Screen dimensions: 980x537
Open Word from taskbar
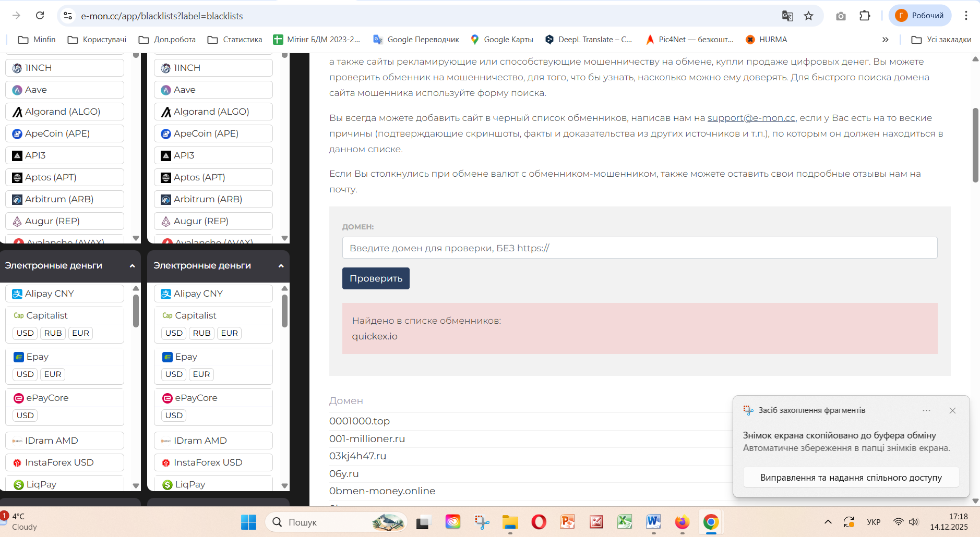pyautogui.click(x=653, y=522)
